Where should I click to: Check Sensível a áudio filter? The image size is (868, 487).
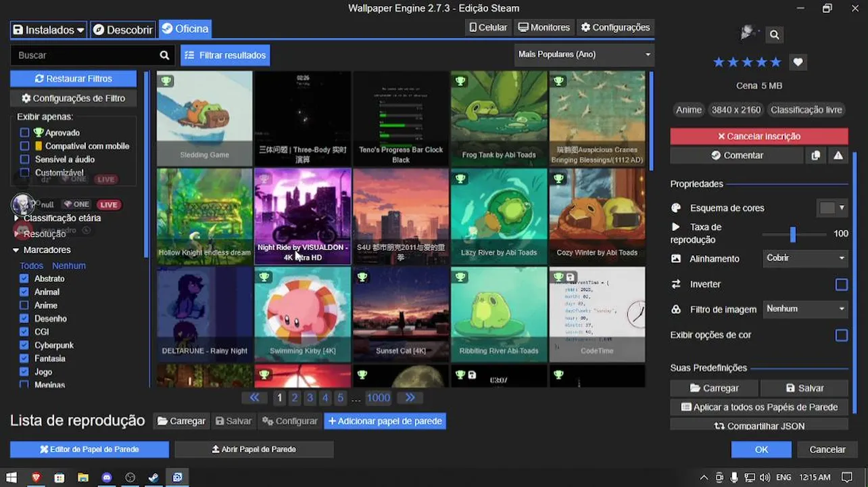click(x=25, y=160)
